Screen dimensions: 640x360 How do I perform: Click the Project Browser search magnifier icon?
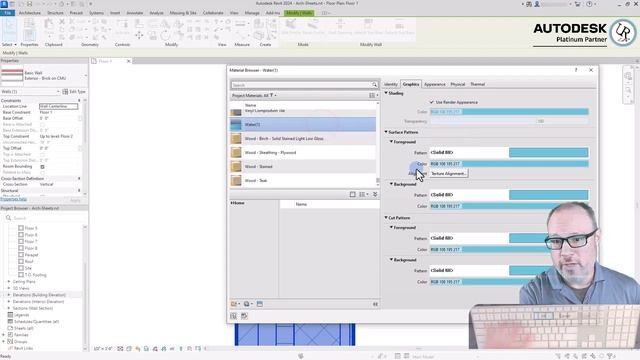pos(8,218)
